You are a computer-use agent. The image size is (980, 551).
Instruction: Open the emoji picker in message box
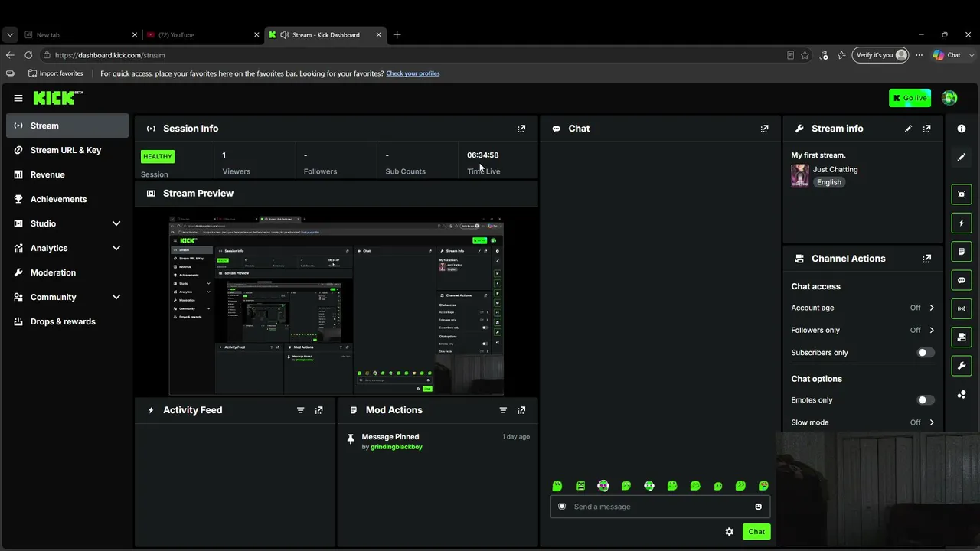759,507
